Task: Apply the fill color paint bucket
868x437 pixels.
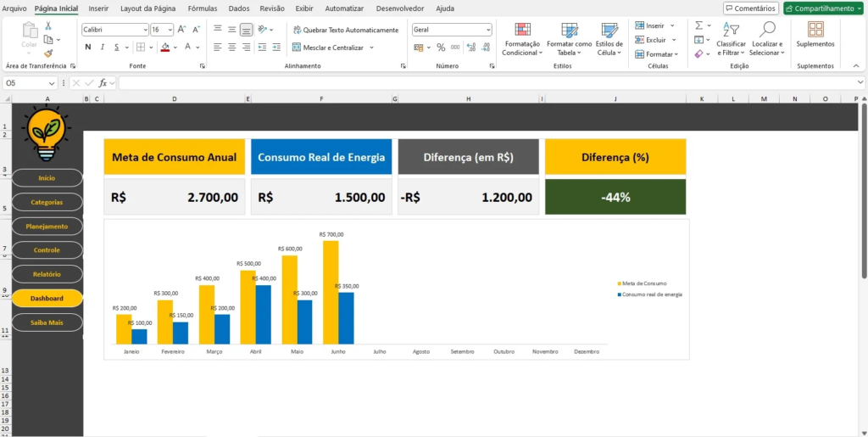Action: tap(164, 48)
